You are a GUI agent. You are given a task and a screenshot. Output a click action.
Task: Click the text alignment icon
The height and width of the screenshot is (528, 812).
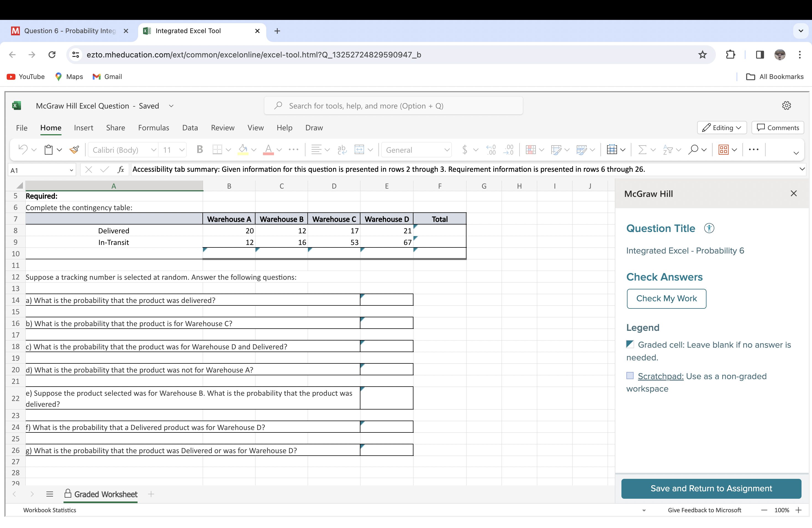pos(316,150)
